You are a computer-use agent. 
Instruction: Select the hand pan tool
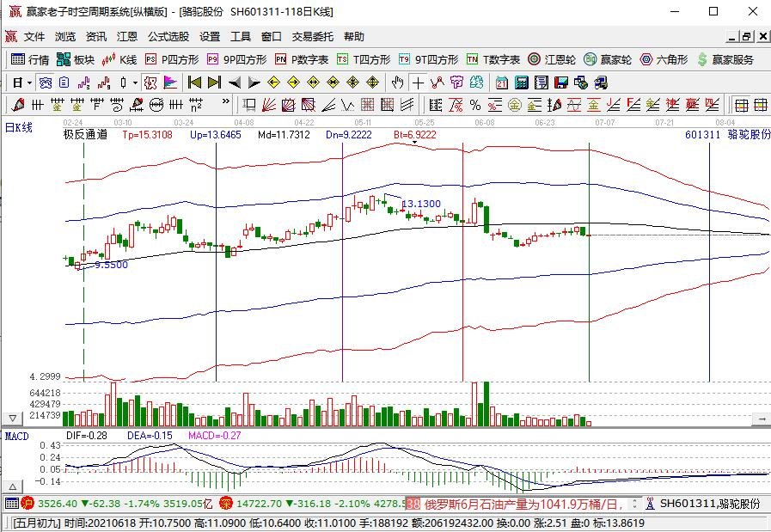tap(397, 83)
